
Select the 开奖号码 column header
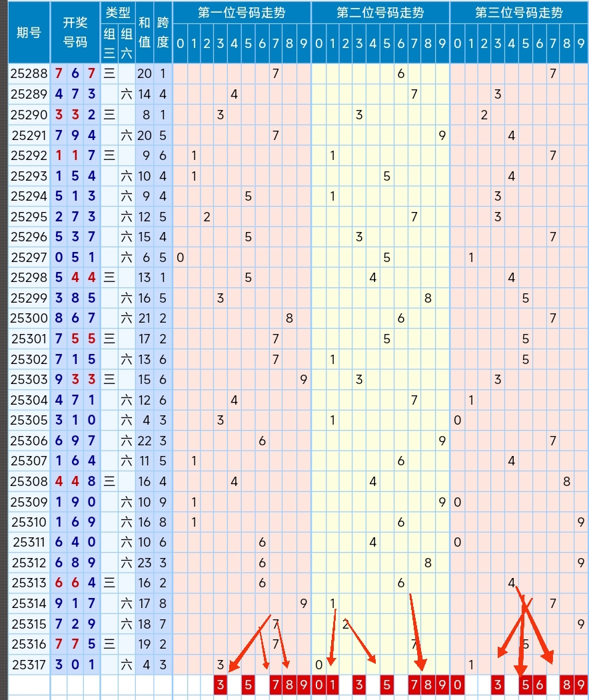75,33
